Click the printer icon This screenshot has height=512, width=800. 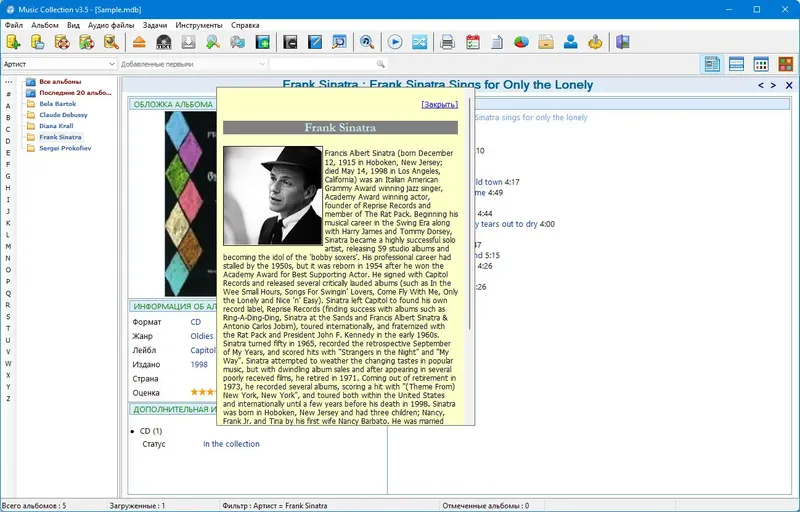447,42
